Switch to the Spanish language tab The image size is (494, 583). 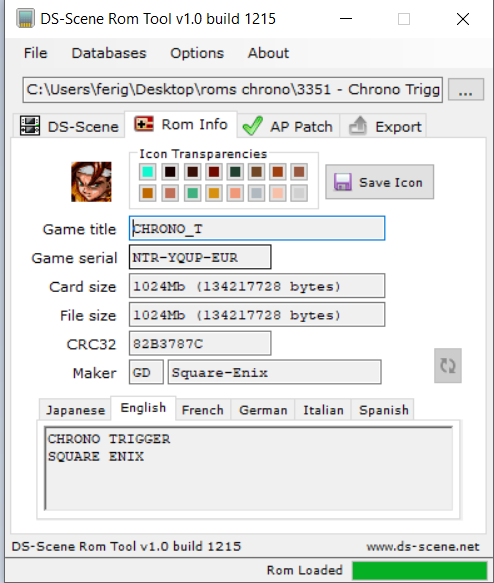(x=383, y=410)
